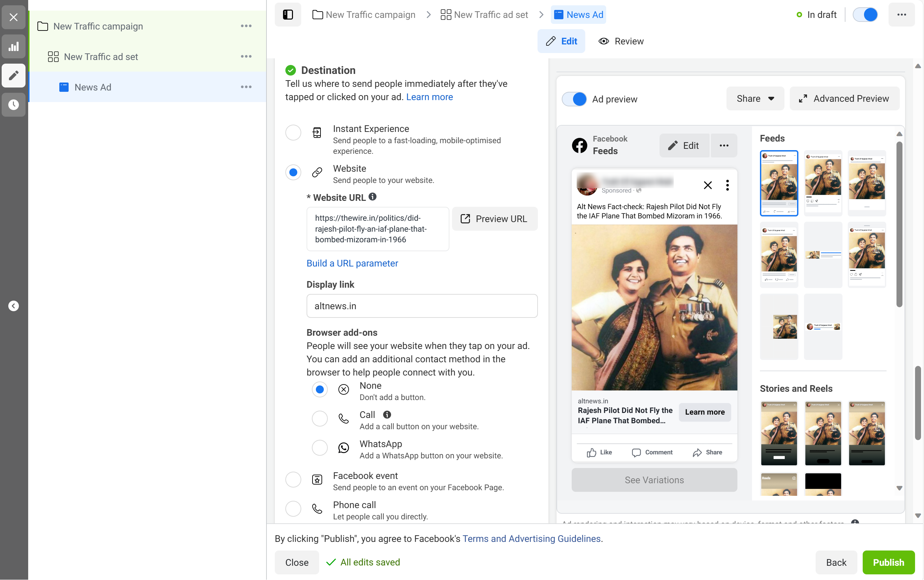The image size is (924, 580).
Task: Click the breadcrumb chevron after New Traffic ad set
Action: tap(541, 15)
